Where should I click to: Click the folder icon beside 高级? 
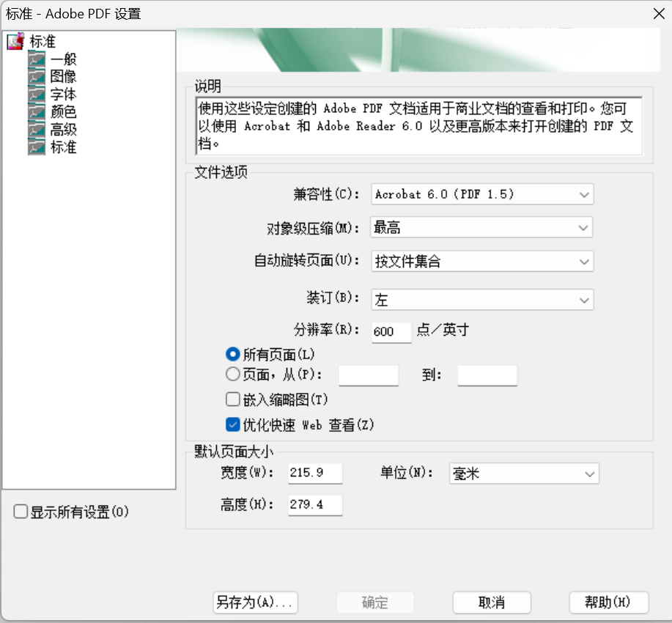pos(37,129)
